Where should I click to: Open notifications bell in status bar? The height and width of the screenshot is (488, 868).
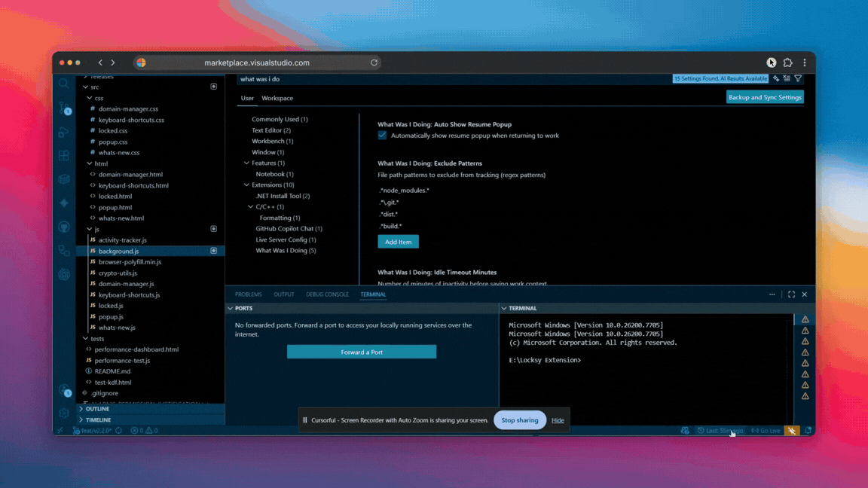click(x=808, y=431)
